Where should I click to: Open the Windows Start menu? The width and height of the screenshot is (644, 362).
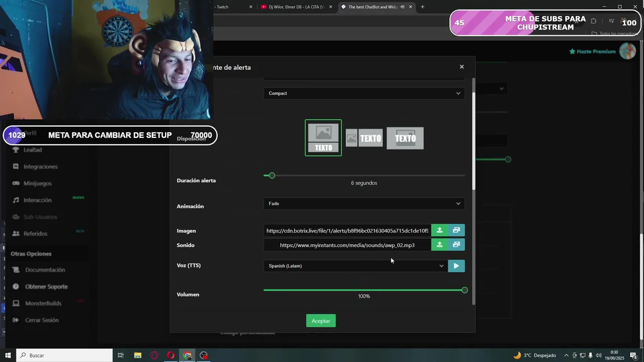tap(8, 355)
